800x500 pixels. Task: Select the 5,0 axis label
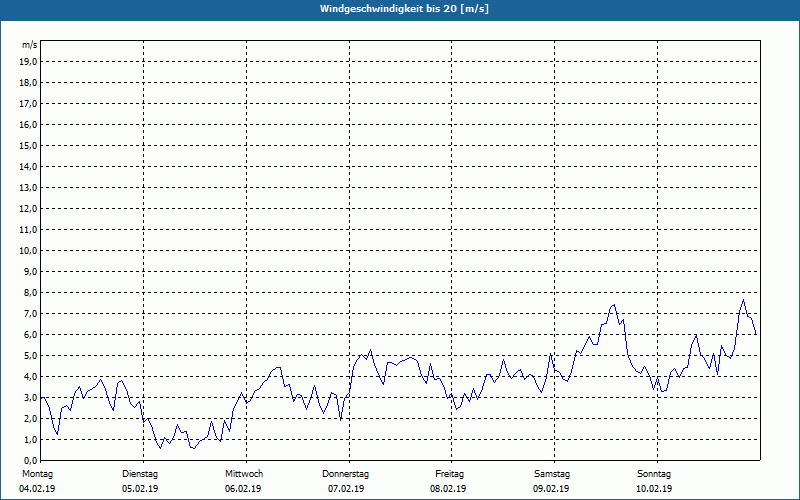click(30, 356)
